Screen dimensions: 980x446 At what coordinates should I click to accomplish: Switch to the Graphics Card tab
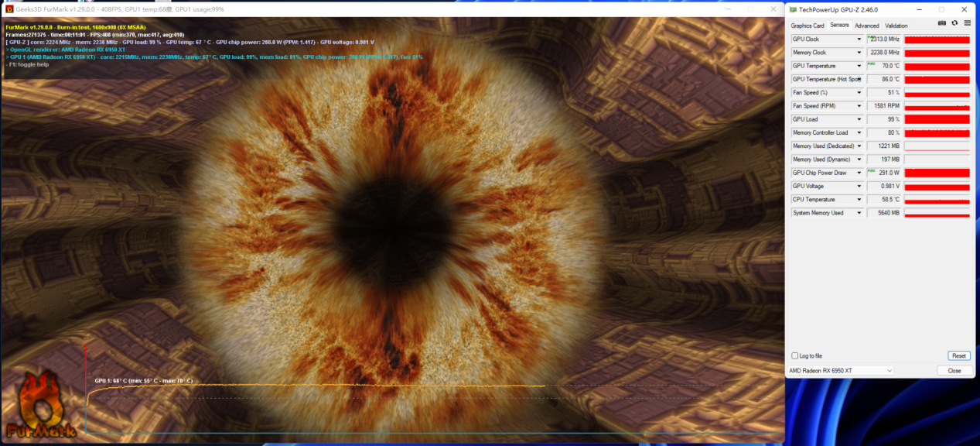[807, 26]
